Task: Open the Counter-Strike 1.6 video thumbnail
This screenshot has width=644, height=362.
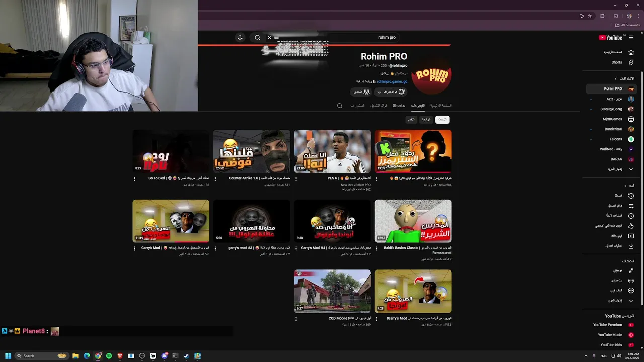Action: point(252,151)
